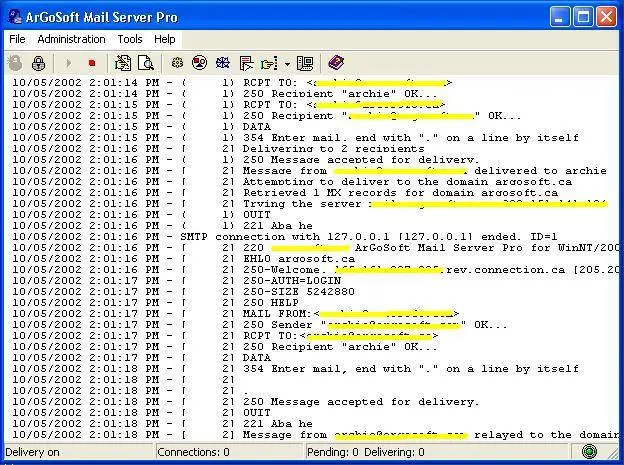This screenshot has height=465, width=624.
Task: Click the 'Trying the server' log line
Action: tap(310, 204)
